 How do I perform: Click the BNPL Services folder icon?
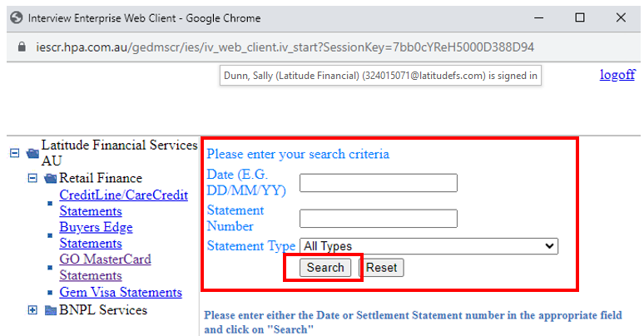51,310
